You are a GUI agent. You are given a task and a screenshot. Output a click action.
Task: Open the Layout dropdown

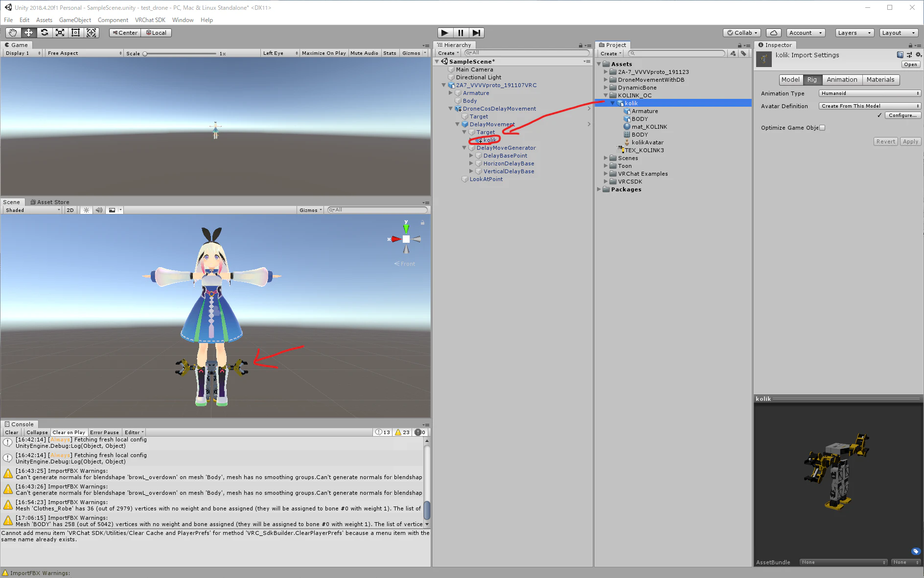click(899, 33)
